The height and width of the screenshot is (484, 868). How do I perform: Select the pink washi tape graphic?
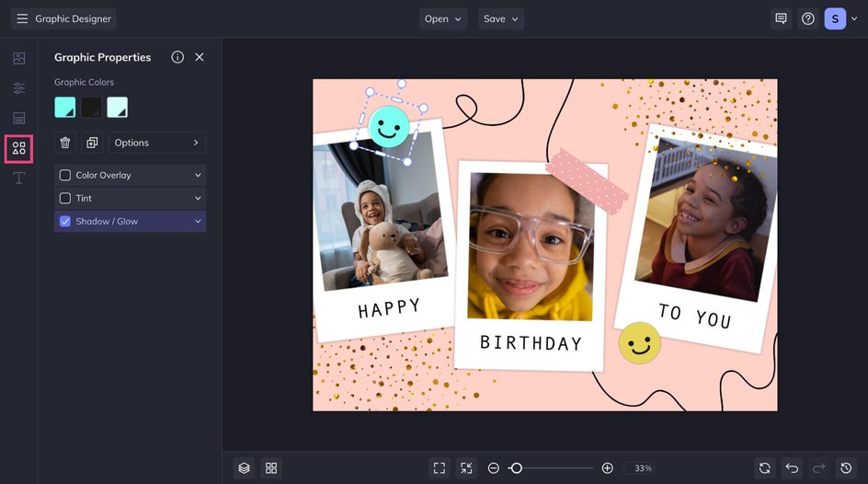[587, 180]
